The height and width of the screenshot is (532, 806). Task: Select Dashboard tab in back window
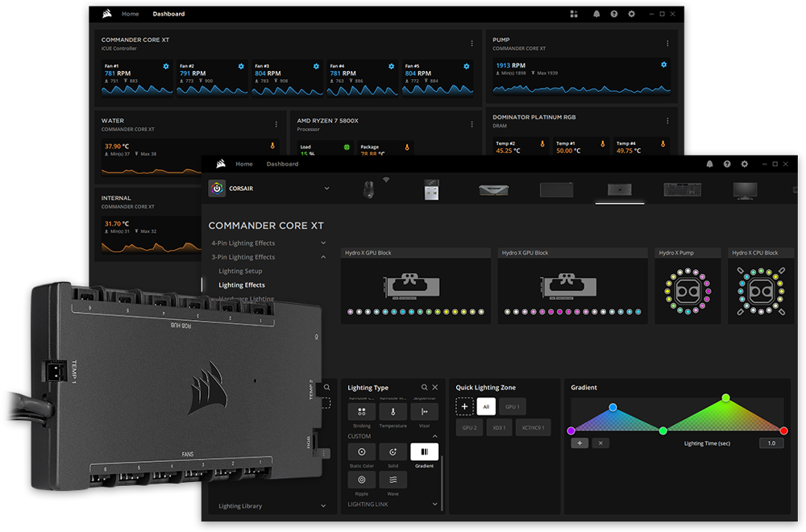[x=168, y=14]
